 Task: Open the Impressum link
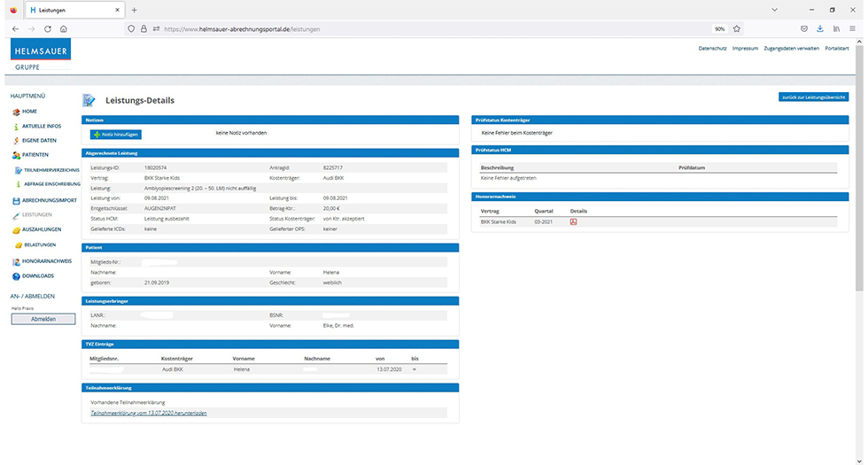[745, 48]
